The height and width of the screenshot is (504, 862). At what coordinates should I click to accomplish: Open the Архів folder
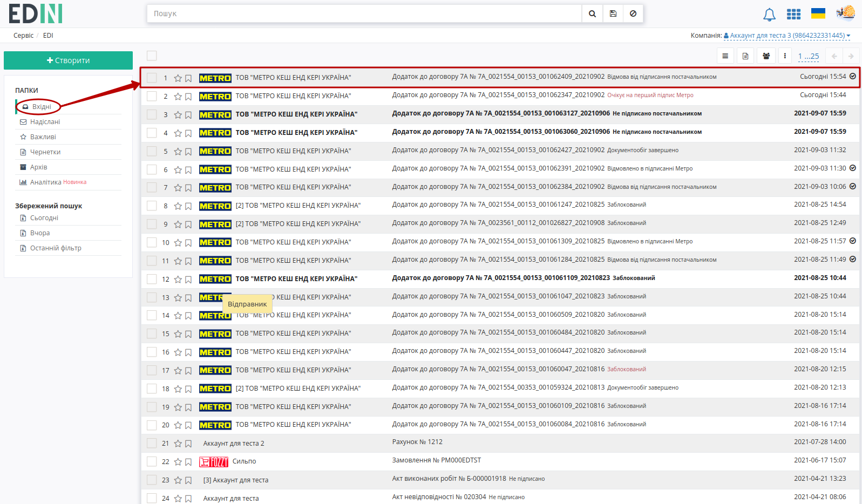coord(38,167)
